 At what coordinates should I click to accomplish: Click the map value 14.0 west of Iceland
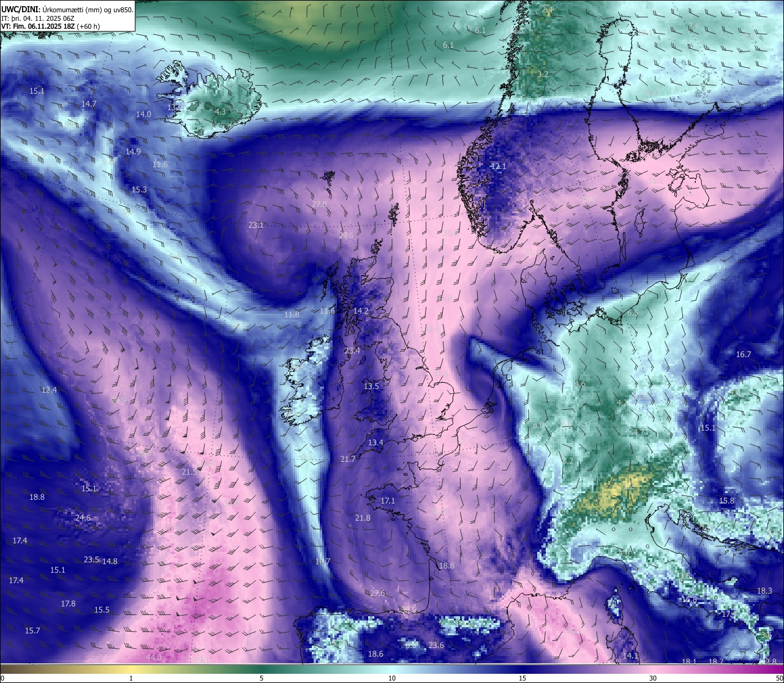point(143,114)
